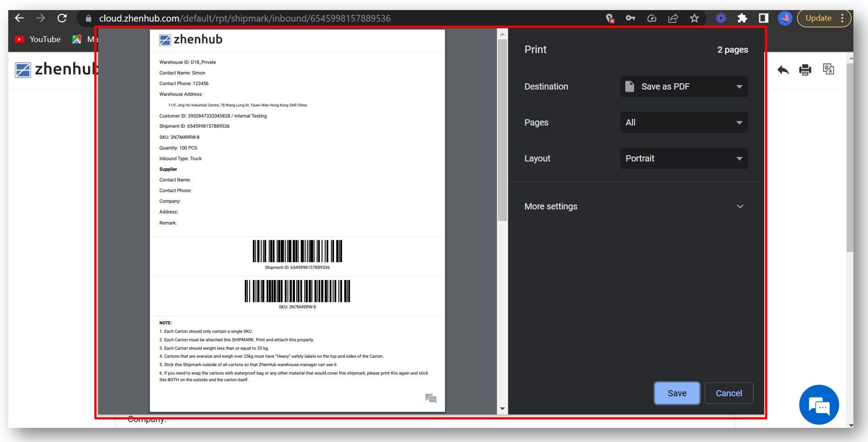868x442 pixels.
Task: Click the Google Maps bookmark icon
Action: pos(77,39)
